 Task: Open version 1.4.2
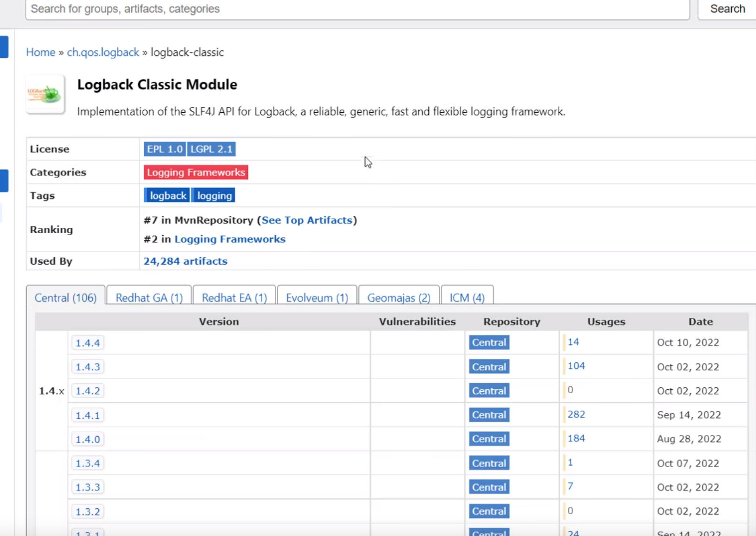(87, 391)
